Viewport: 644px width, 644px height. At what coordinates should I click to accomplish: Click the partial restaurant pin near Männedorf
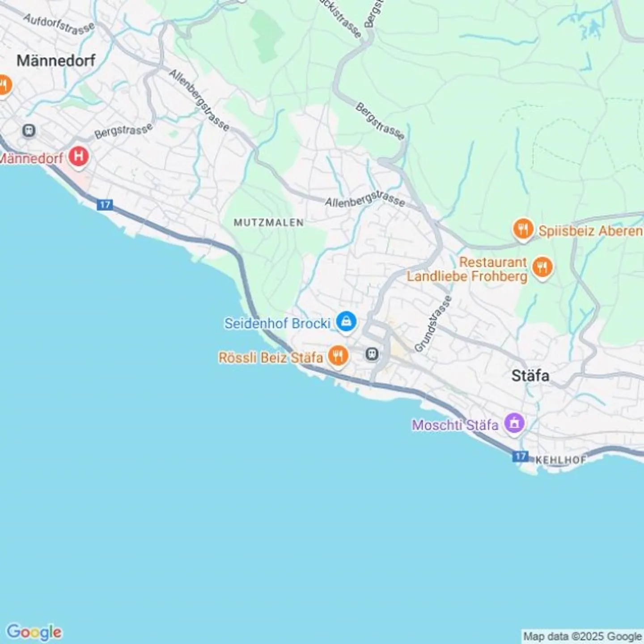[x=4, y=85]
